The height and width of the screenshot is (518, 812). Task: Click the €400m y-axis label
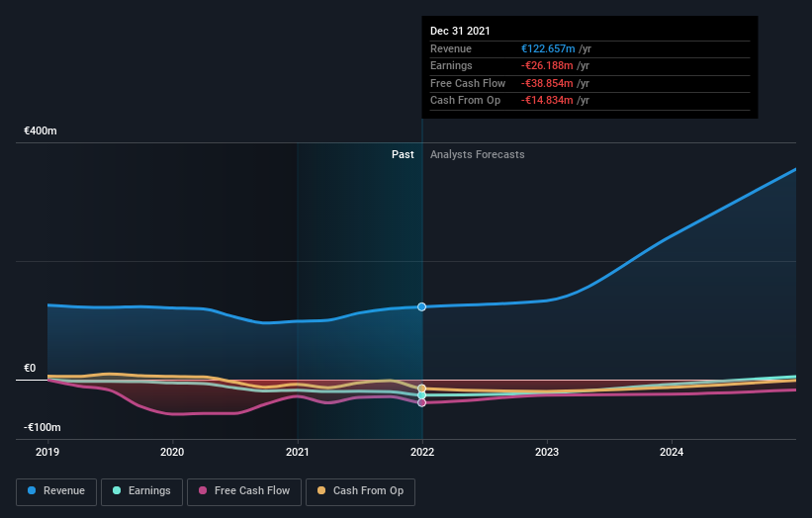click(x=41, y=130)
